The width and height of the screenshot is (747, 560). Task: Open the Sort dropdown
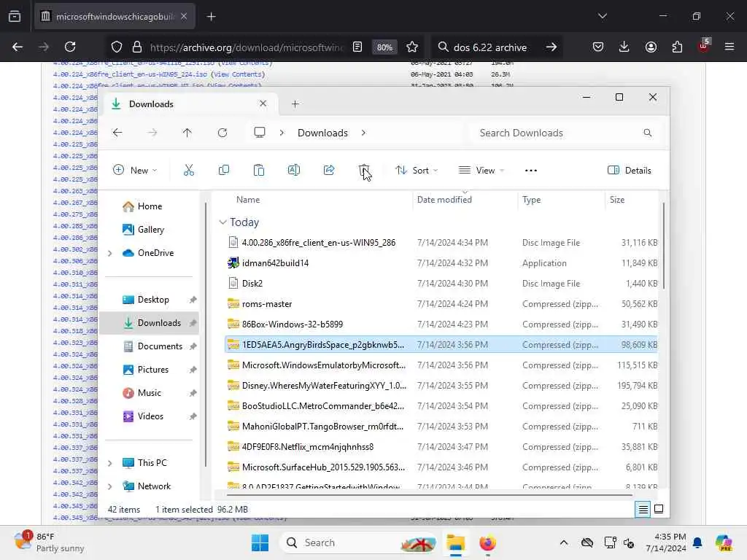click(x=417, y=171)
